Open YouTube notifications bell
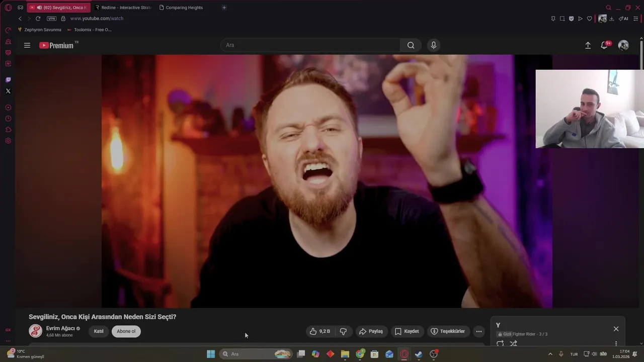This screenshot has width=644, height=362. coord(604,45)
